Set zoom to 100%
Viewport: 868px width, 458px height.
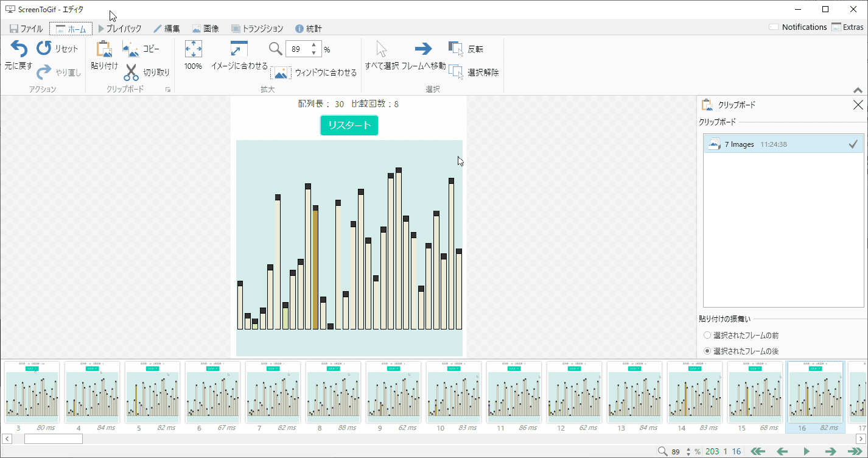(194, 55)
